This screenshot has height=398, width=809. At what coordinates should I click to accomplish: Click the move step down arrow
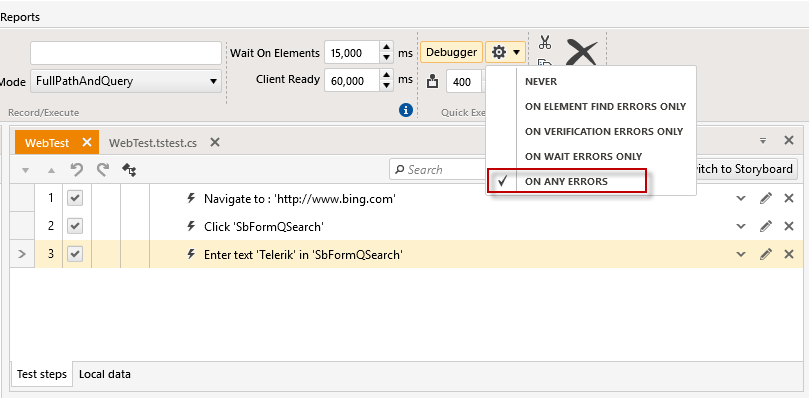(x=26, y=170)
